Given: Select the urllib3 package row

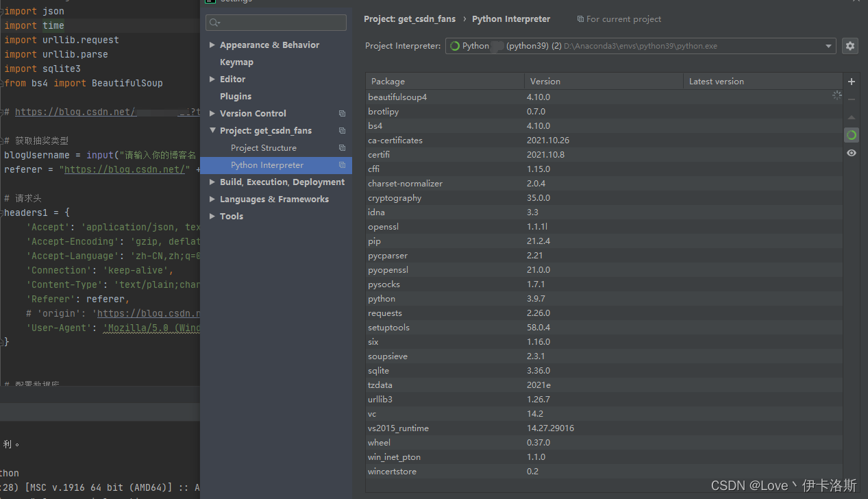Looking at the screenshot, I should tap(604, 399).
